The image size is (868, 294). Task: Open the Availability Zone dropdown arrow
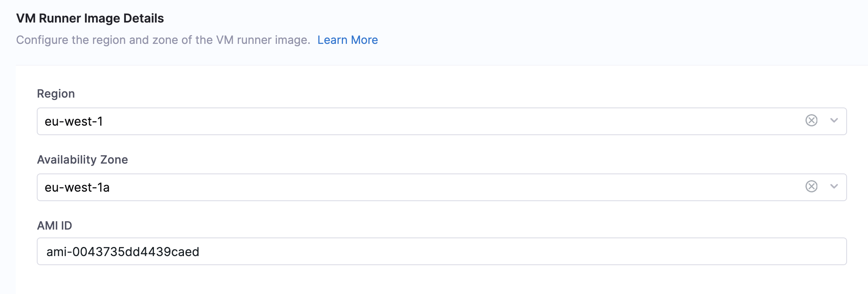click(834, 187)
